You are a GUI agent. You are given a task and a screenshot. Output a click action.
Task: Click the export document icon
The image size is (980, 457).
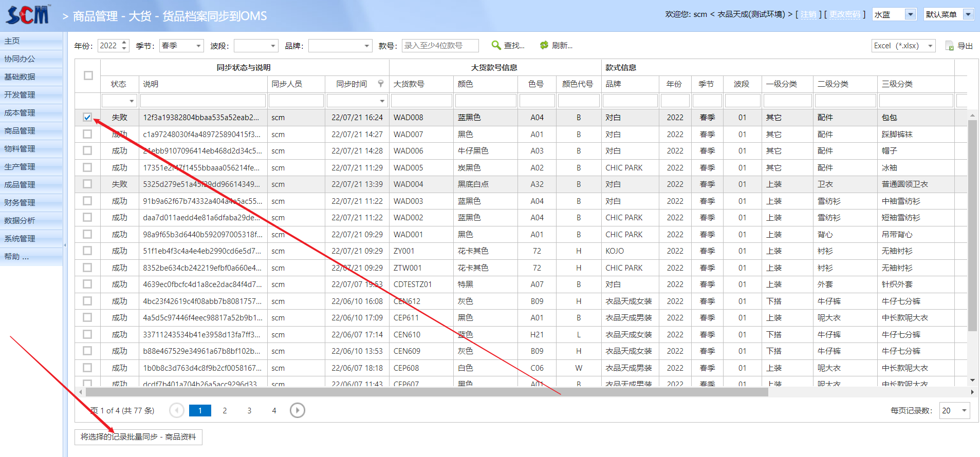pos(950,46)
